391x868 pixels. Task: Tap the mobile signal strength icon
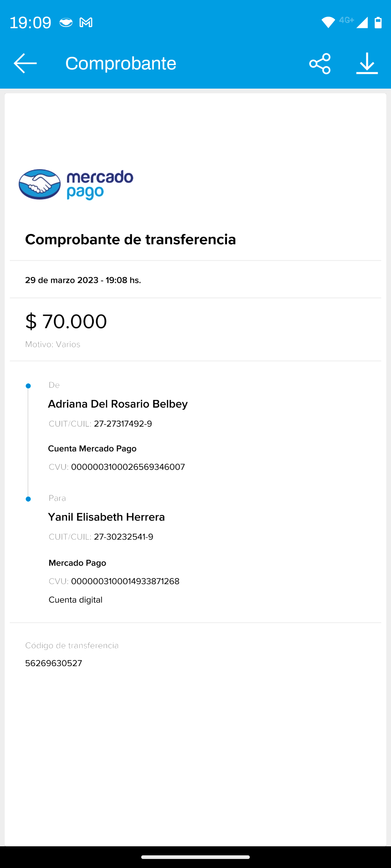click(x=362, y=22)
